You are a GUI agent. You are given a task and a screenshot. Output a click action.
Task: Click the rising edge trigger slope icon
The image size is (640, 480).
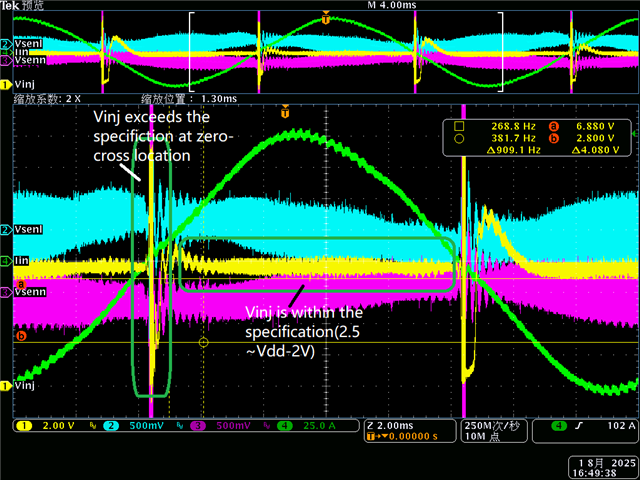579,426
